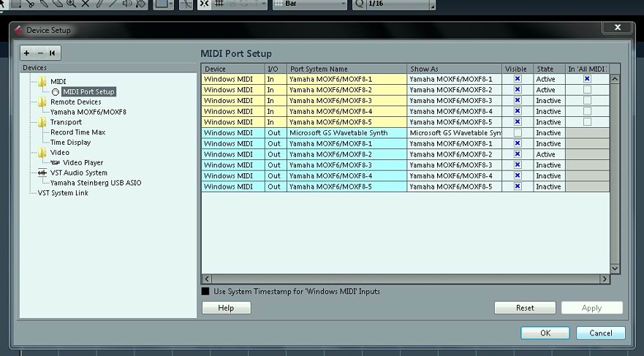This screenshot has width=644, height=356.
Task: Click the table's scroll up arrow
Action: coord(615,79)
